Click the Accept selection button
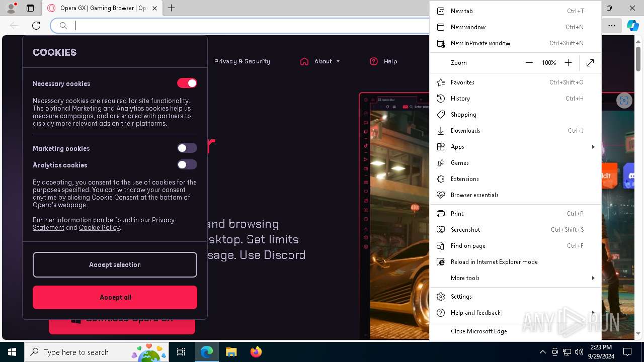 pyautogui.click(x=115, y=265)
